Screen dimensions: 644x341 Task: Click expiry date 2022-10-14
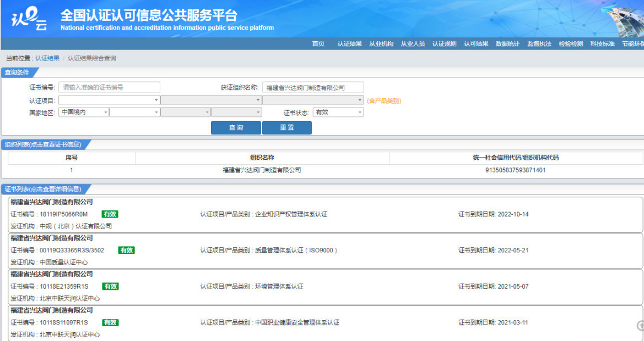pyautogui.click(x=513, y=214)
